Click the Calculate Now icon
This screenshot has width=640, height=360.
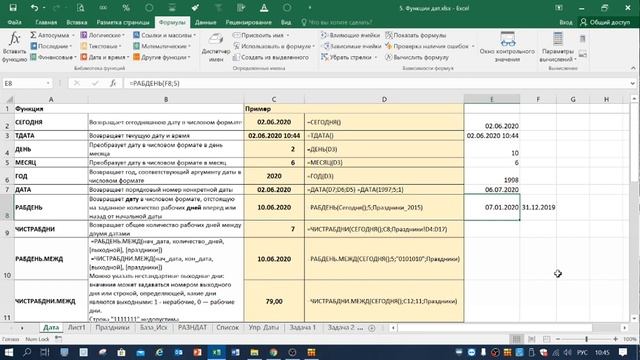point(582,39)
